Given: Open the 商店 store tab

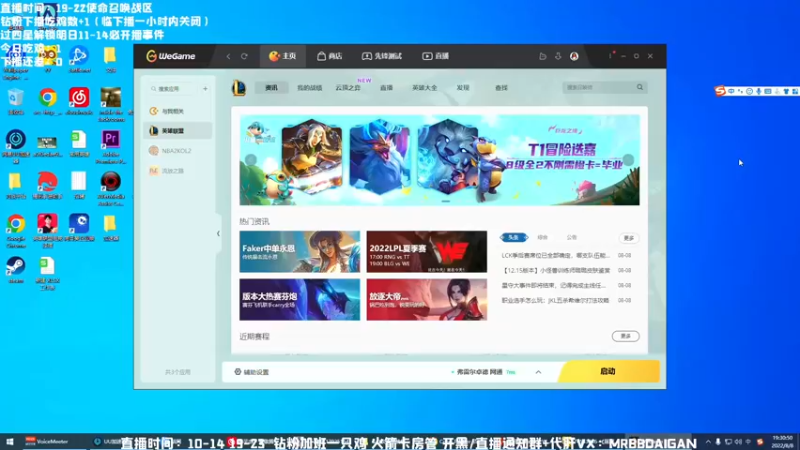Looking at the screenshot, I should click(330, 56).
